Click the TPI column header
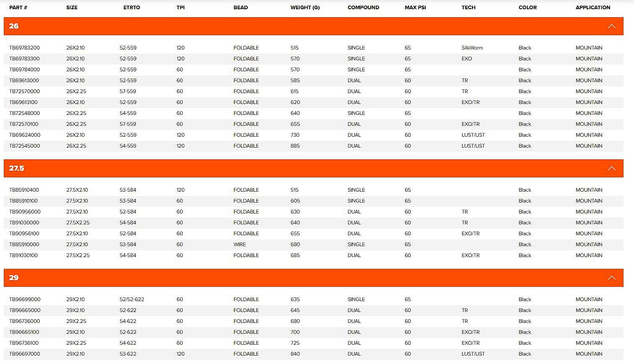 181,8
